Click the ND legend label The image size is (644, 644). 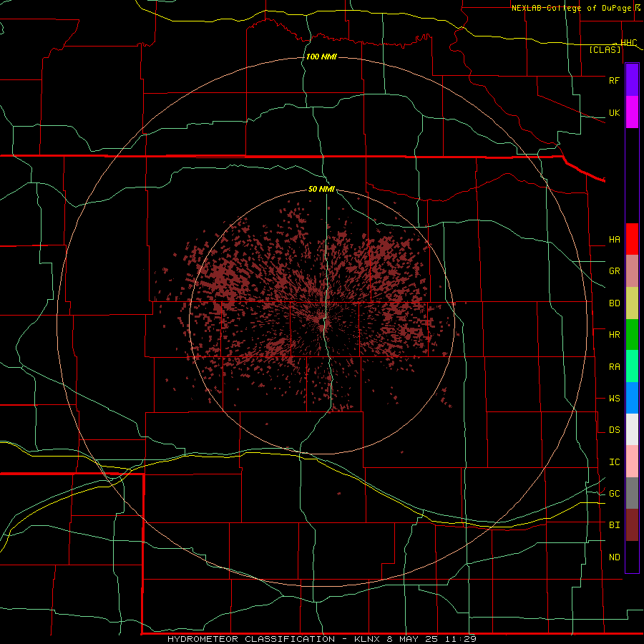pyautogui.click(x=614, y=557)
